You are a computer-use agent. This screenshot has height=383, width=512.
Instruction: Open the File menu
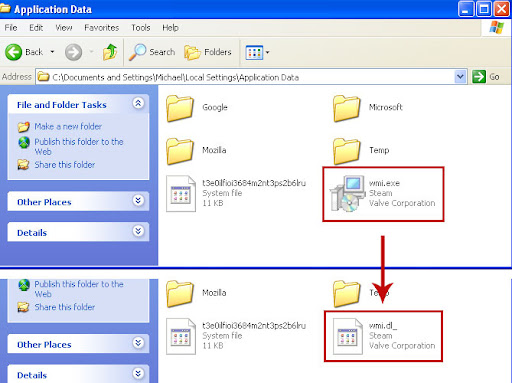(11, 28)
